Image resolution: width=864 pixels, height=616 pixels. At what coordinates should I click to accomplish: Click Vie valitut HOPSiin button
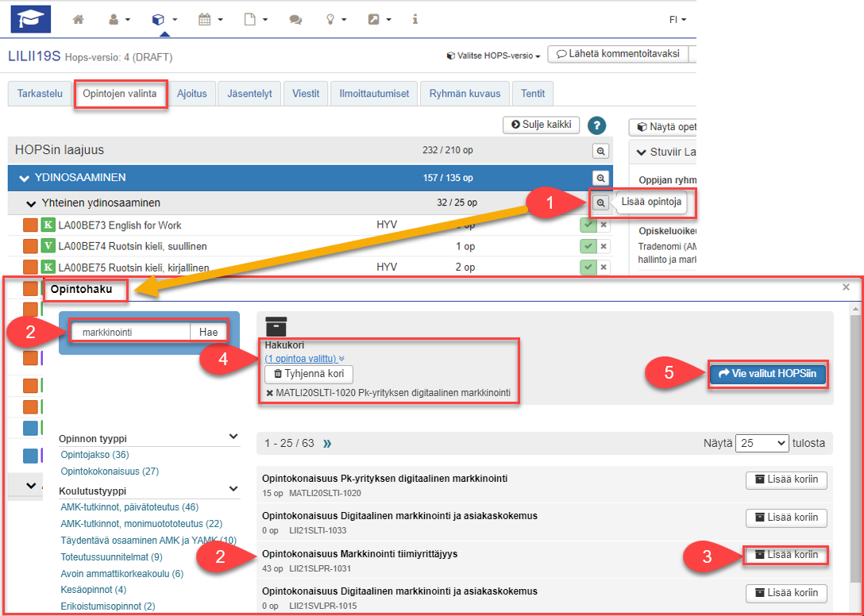(x=767, y=374)
